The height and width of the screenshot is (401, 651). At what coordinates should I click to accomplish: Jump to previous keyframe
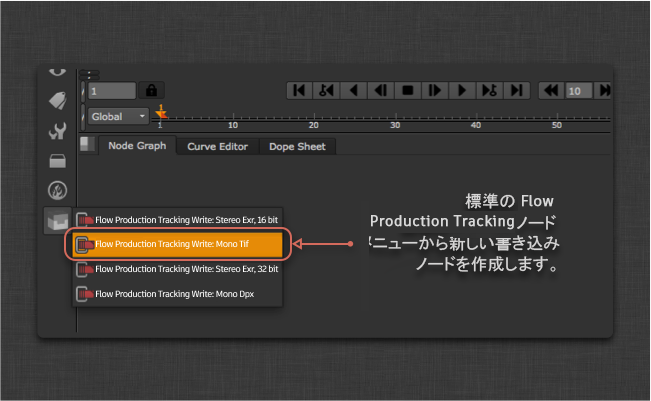tap(326, 90)
